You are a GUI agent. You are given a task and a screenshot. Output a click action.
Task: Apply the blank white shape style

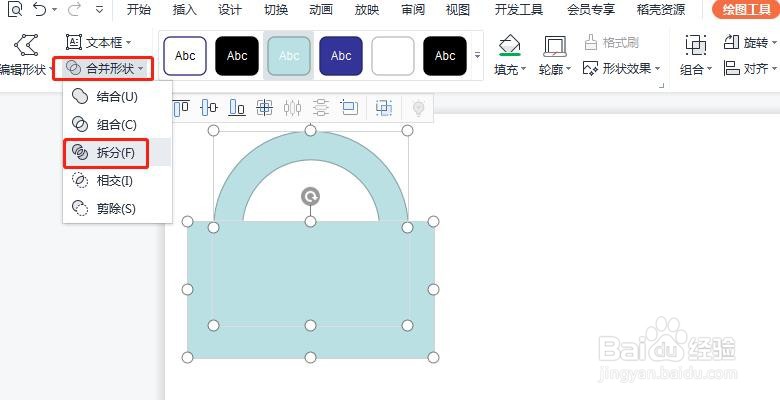(x=393, y=56)
